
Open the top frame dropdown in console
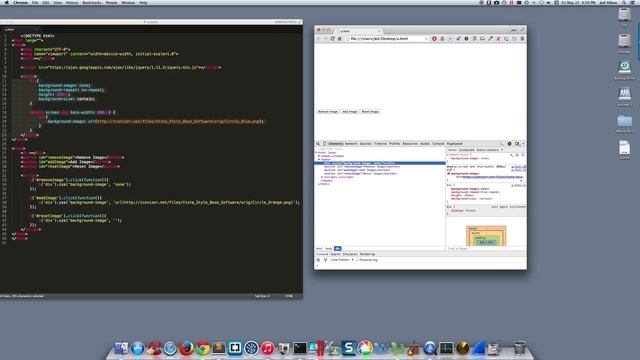pos(342,260)
